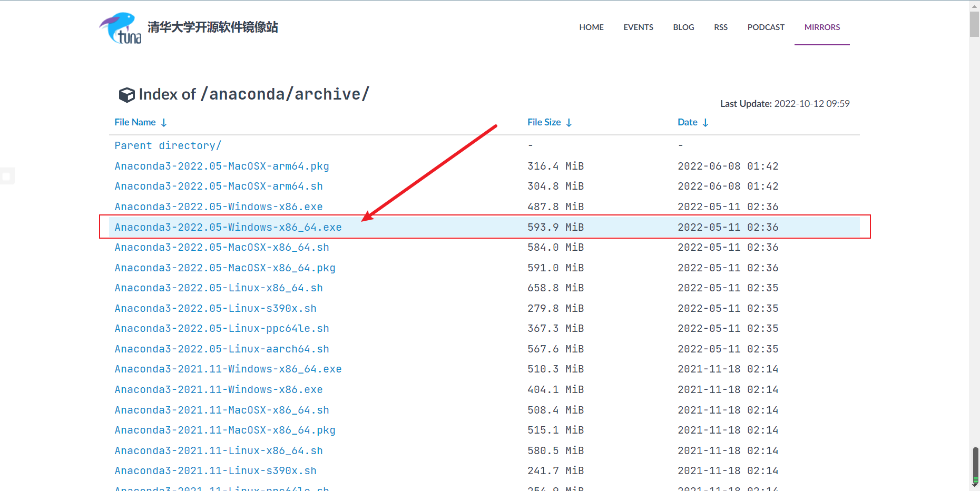Viewport: 980px width, 491px height.
Task: Click the Index of /anaconda/archive/ heading
Action: click(254, 94)
